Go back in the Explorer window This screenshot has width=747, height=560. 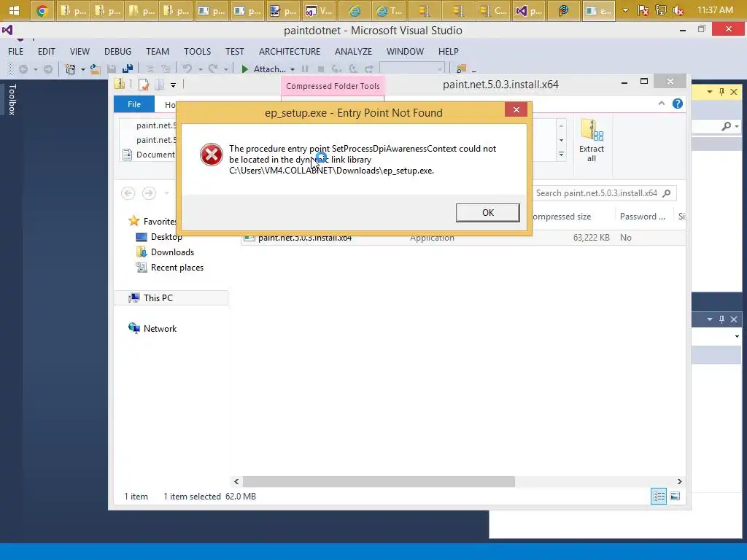[x=128, y=192]
